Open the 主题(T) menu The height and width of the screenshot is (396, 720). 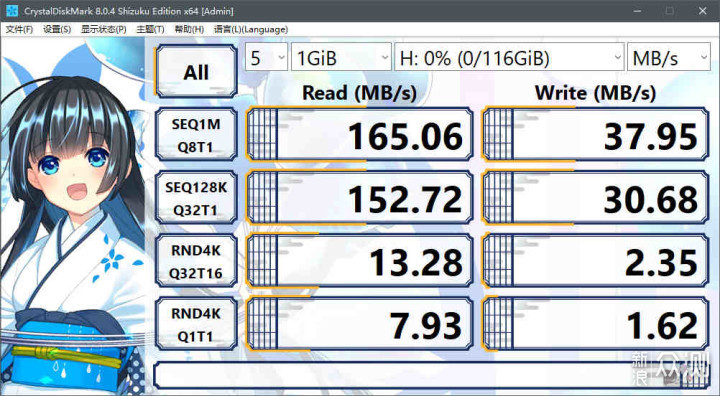coord(150,29)
